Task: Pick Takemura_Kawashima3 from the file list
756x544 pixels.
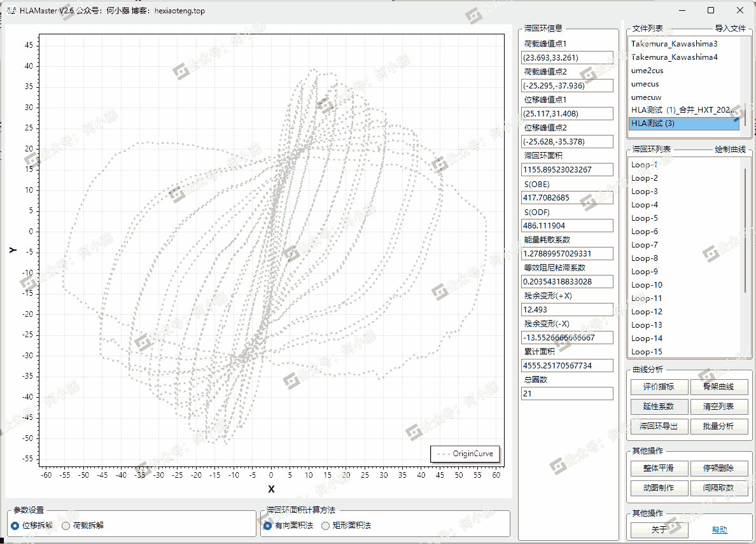Action: pyautogui.click(x=674, y=44)
